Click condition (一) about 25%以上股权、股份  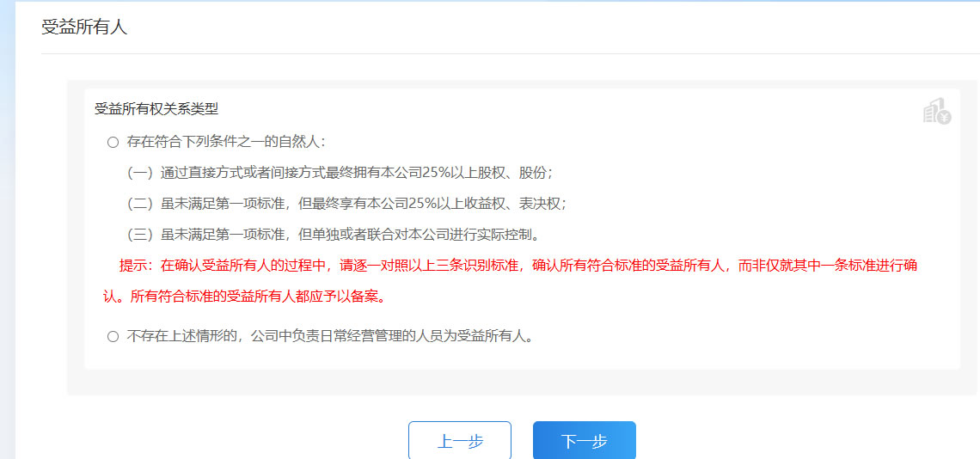pyautogui.click(x=340, y=173)
